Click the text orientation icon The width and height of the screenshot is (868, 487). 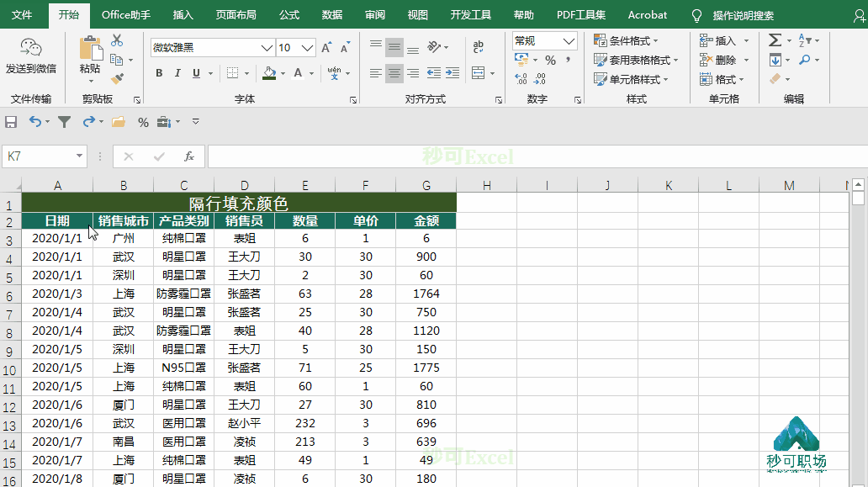[x=434, y=47]
